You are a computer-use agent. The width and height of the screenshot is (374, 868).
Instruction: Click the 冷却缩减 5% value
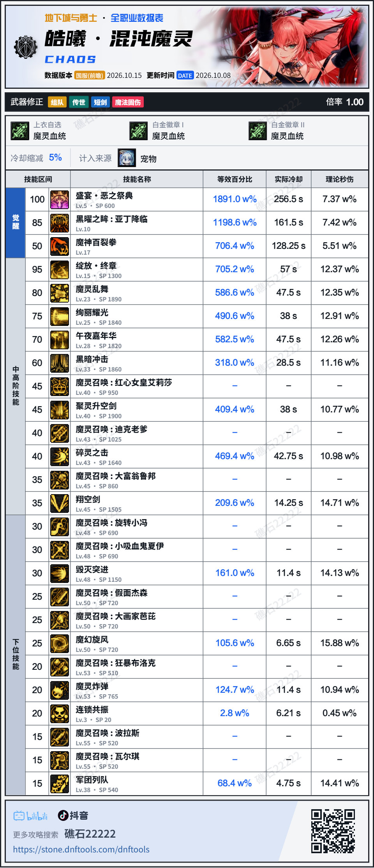(x=55, y=157)
